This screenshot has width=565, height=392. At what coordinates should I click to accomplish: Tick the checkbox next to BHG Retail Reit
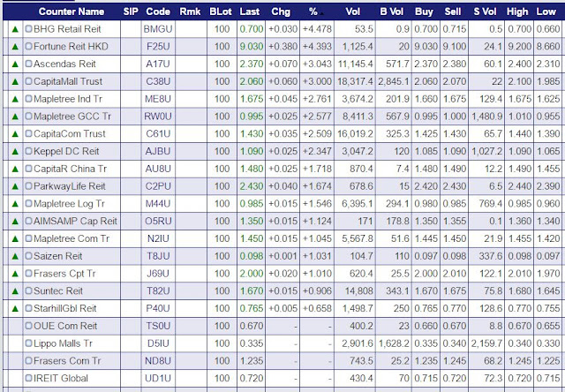point(29,29)
